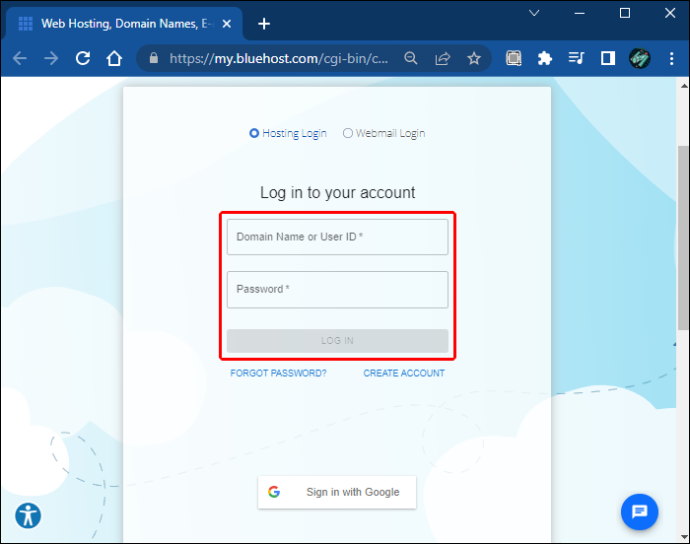
Task: Reload the Bluehost page
Action: 83,58
